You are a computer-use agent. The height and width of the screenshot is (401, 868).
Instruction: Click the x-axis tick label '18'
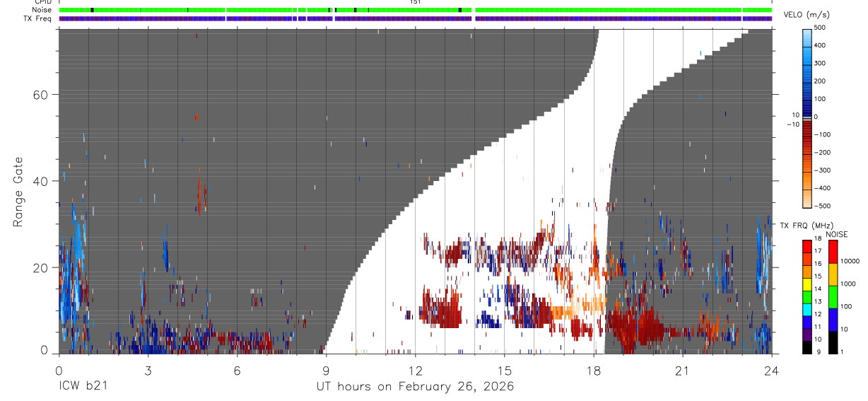coord(594,370)
